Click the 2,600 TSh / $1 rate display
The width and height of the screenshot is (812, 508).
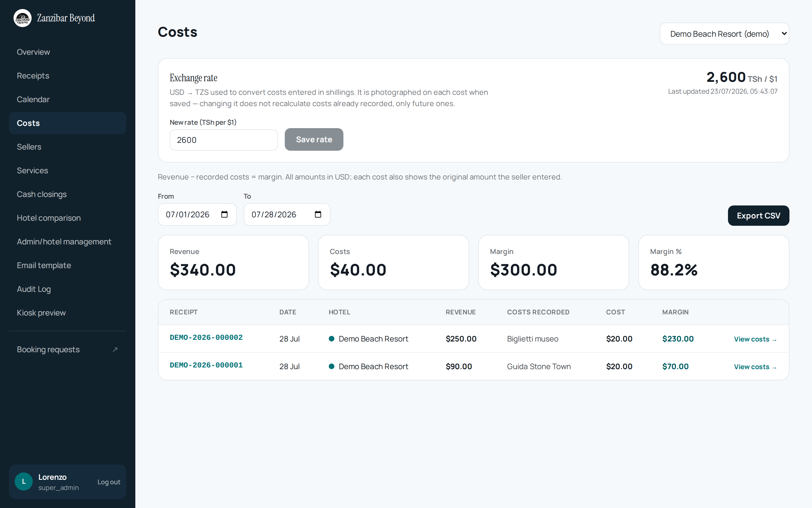coord(742,77)
